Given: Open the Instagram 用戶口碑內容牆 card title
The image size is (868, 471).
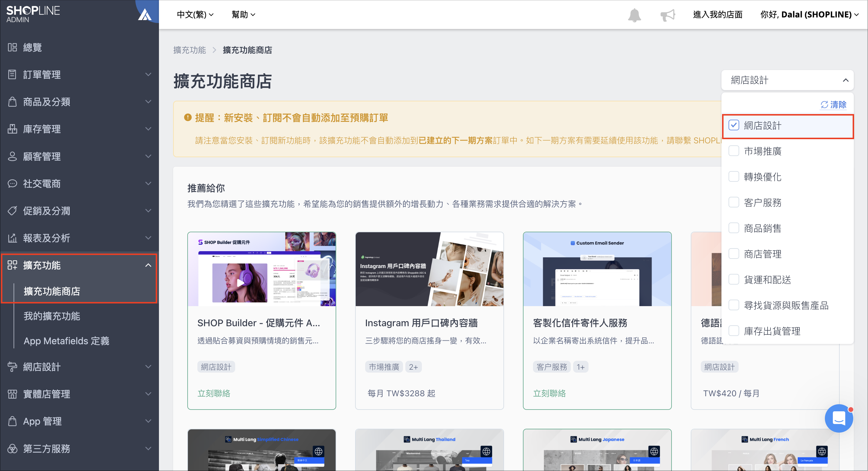Looking at the screenshot, I should [x=421, y=323].
